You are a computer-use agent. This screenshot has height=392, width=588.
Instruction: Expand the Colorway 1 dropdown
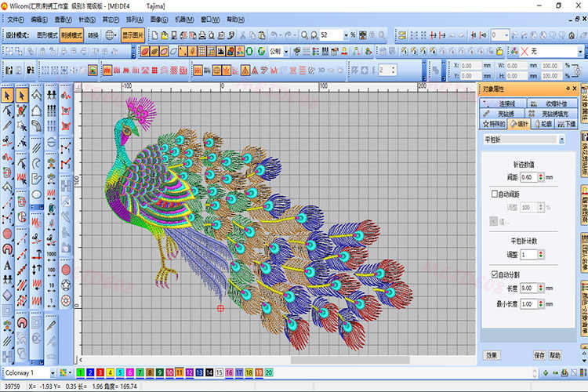(x=53, y=373)
